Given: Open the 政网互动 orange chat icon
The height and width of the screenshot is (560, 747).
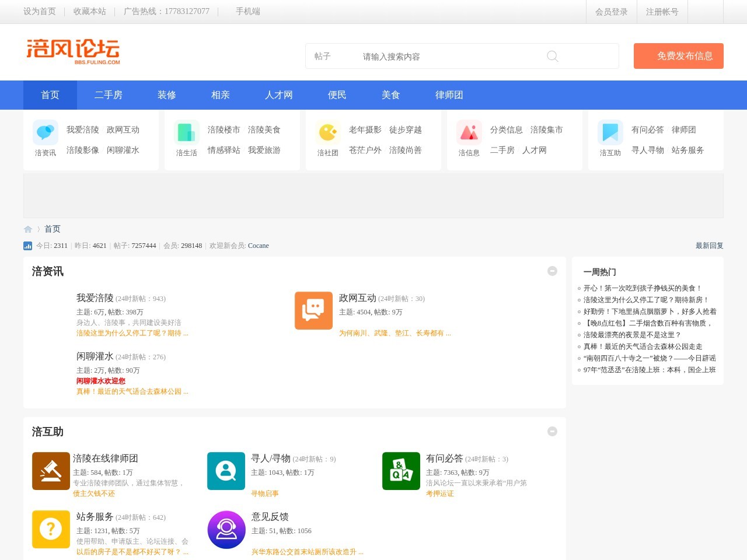Looking at the screenshot, I should click(313, 310).
